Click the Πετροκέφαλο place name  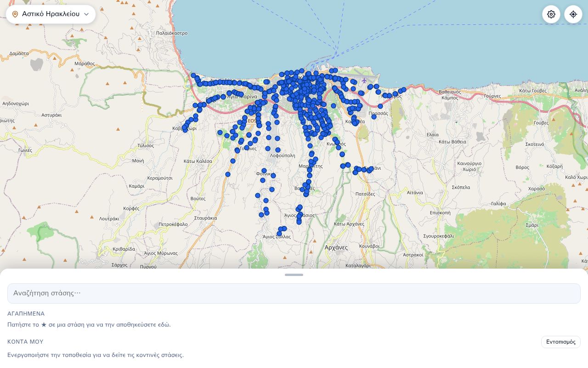pos(173,224)
